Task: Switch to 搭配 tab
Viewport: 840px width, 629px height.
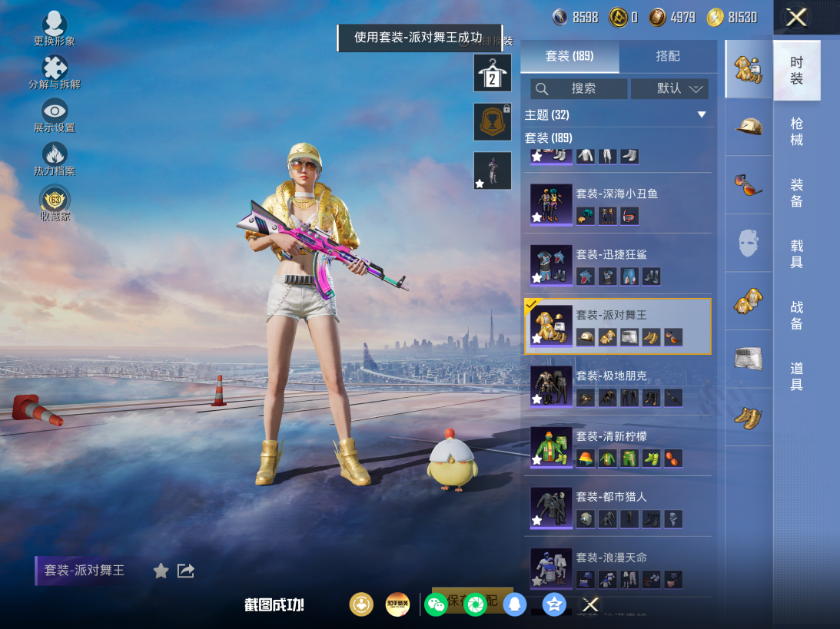Action: tap(668, 56)
